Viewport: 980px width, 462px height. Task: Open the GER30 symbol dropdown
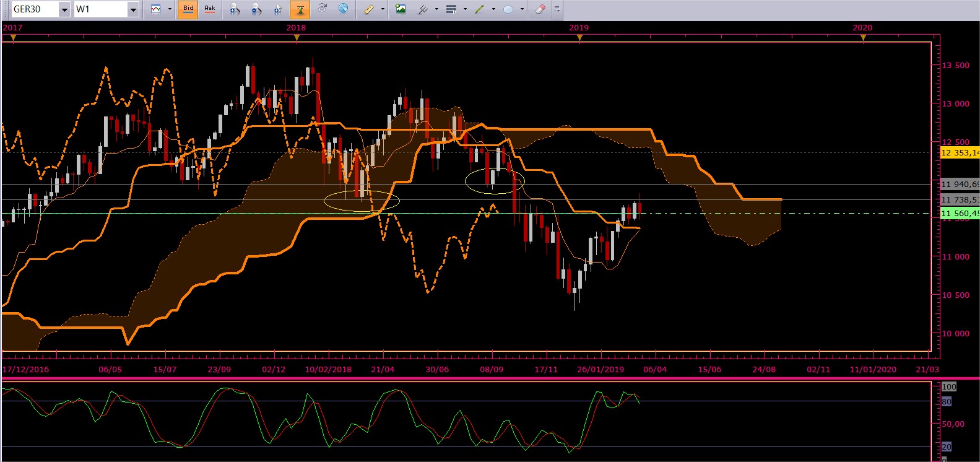pos(64,9)
